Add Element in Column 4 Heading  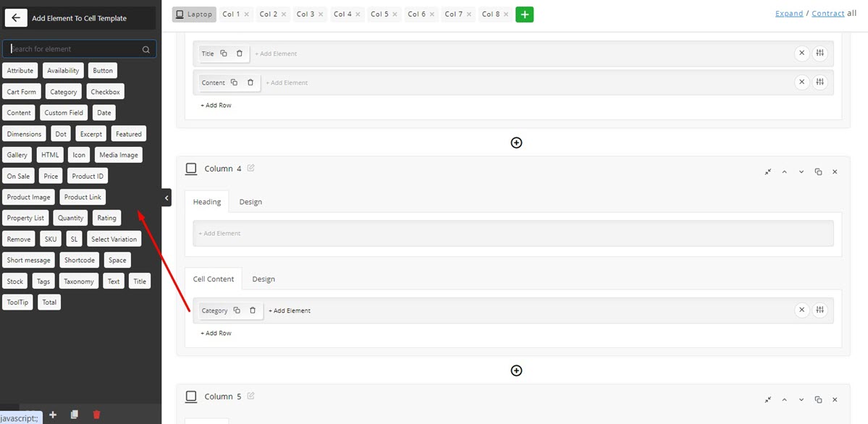[219, 234]
